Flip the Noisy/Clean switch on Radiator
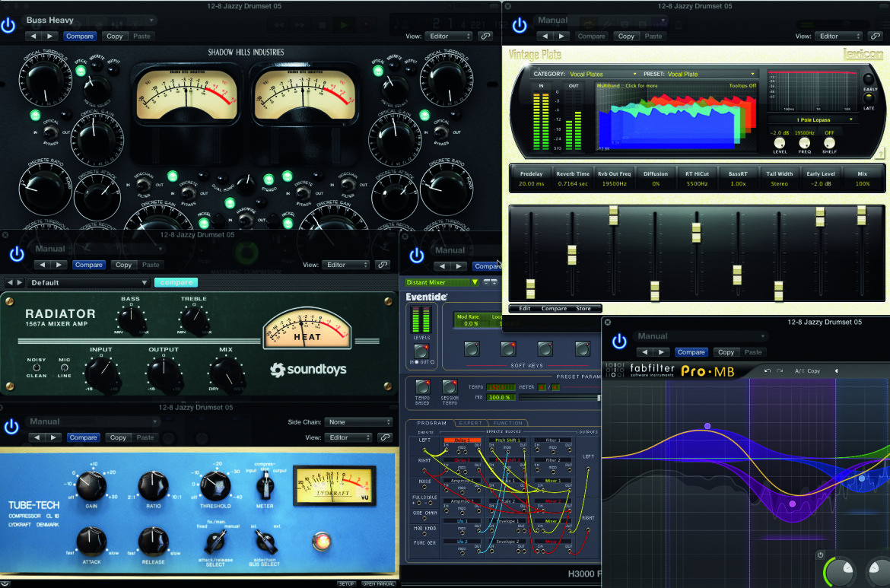This screenshot has width=890, height=588. coord(37,367)
